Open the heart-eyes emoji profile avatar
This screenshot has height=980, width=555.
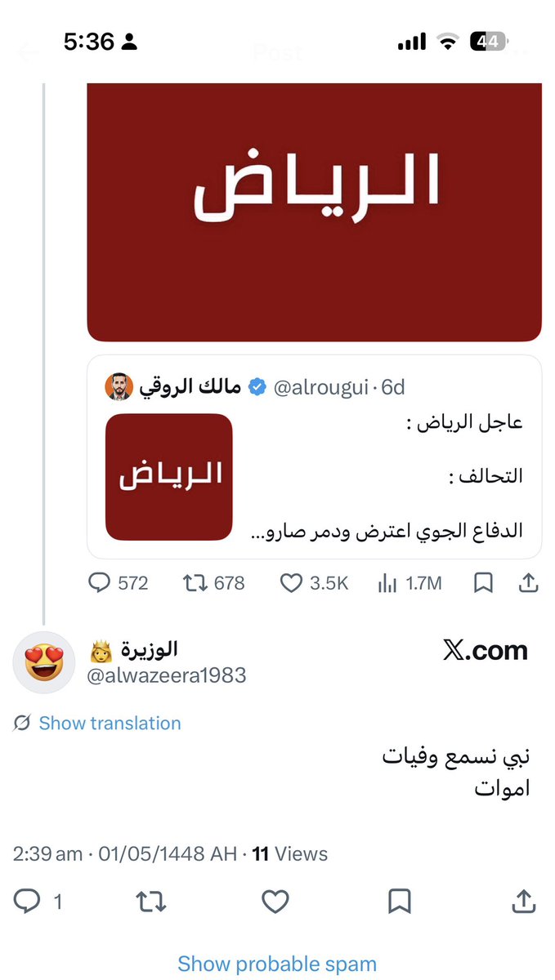point(45,663)
